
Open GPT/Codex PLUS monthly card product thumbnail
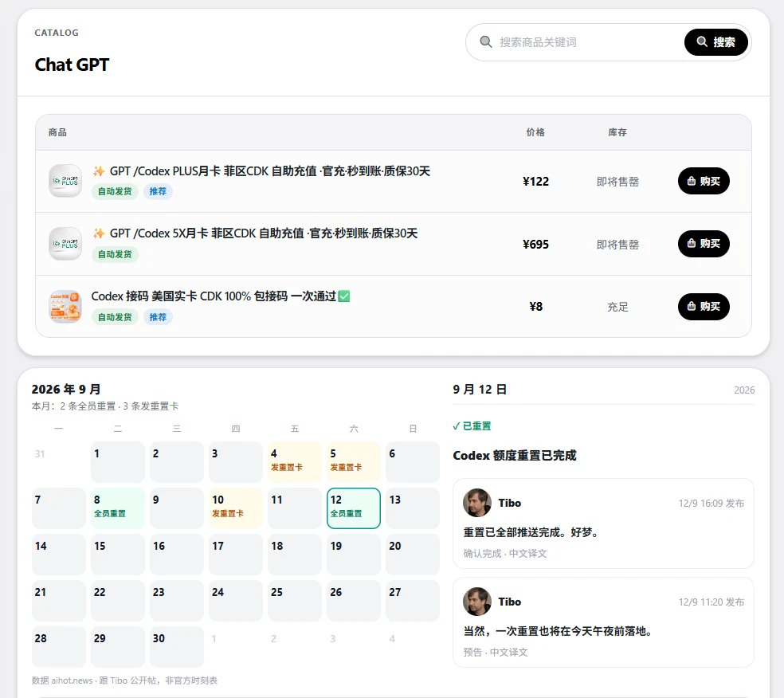(x=65, y=181)
